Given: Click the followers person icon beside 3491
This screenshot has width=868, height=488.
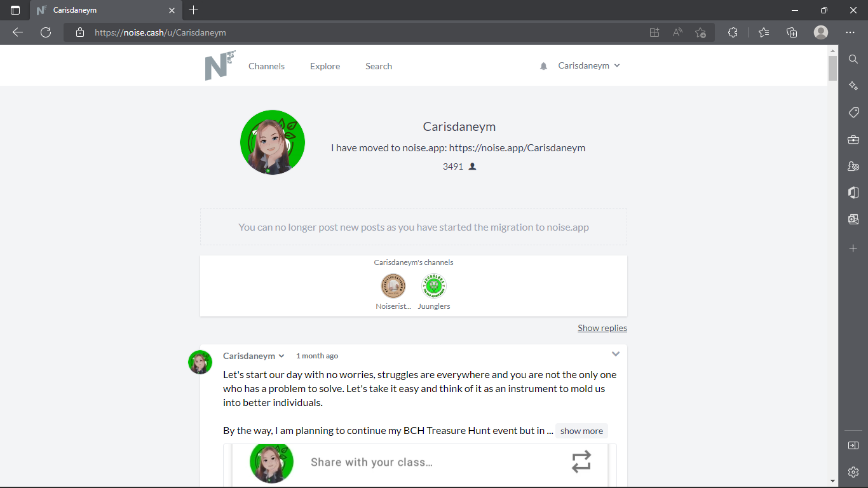Looking at the screenshot, I should 472,166.
